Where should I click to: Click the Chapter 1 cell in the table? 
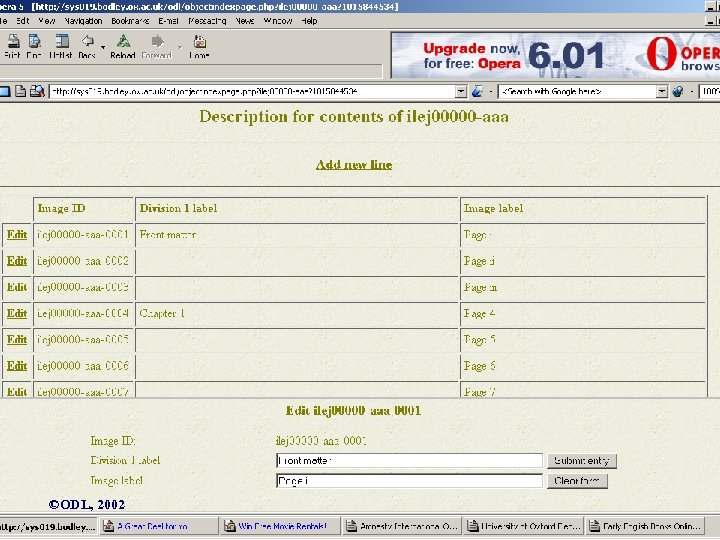click(297, 313)
